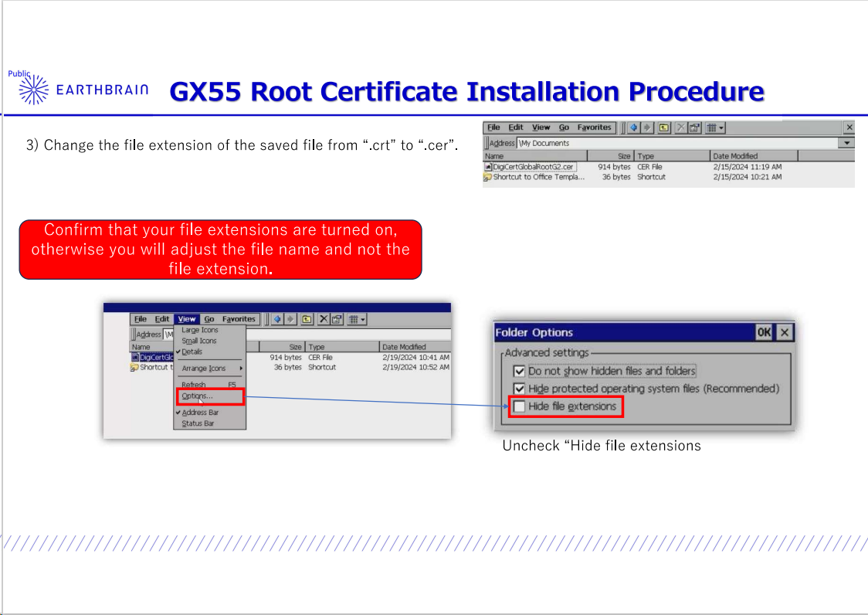Close the Folder Options dialog with X
The height and width of the screenshot is (615, 868).
coord(785,332)
